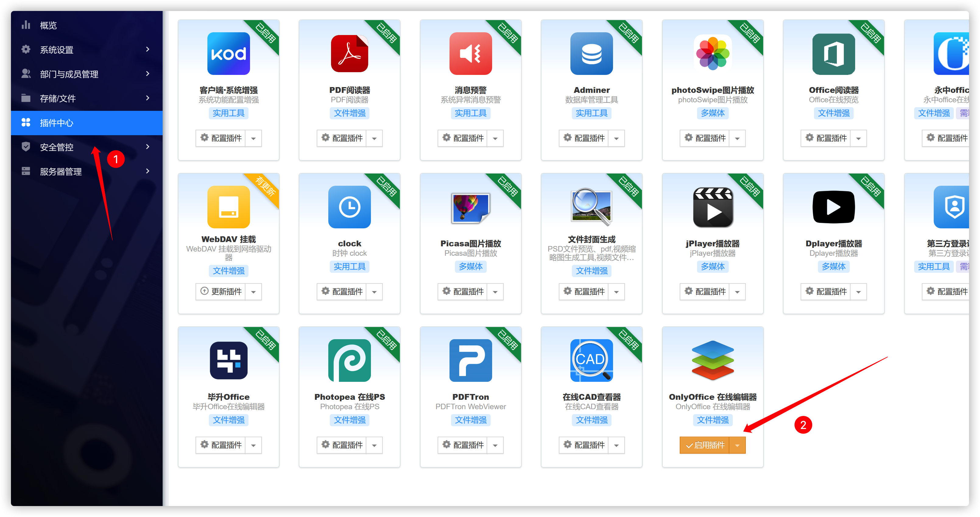Open dropdown beside PDFTron configure button

(495, 445)
